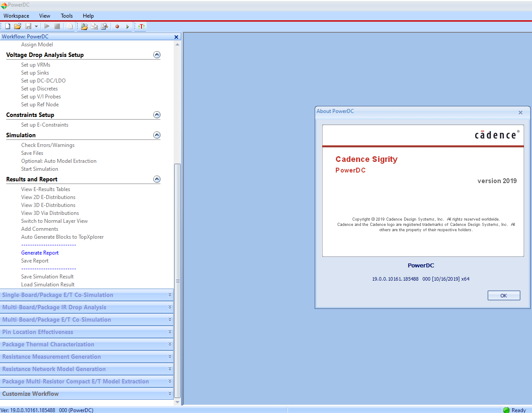Click the small green play arrow icon
This screenshot has height=413, width=532.
pyautogui.click(x=127, y=26)
